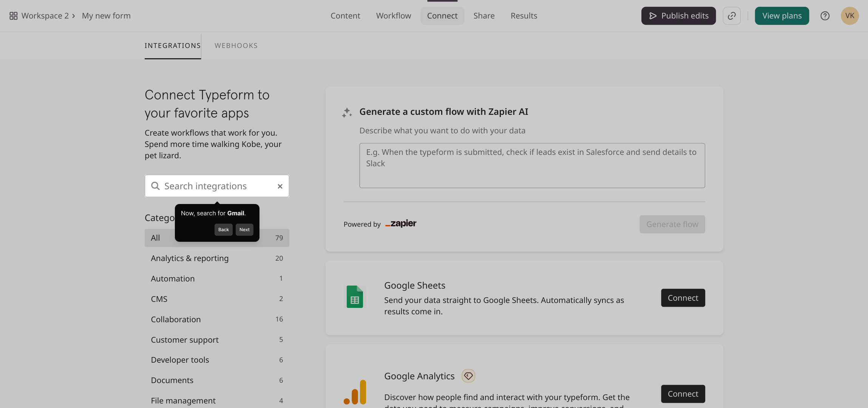
Task: Click the Zapier AI description text box
Action: click(x=532, y=165)
